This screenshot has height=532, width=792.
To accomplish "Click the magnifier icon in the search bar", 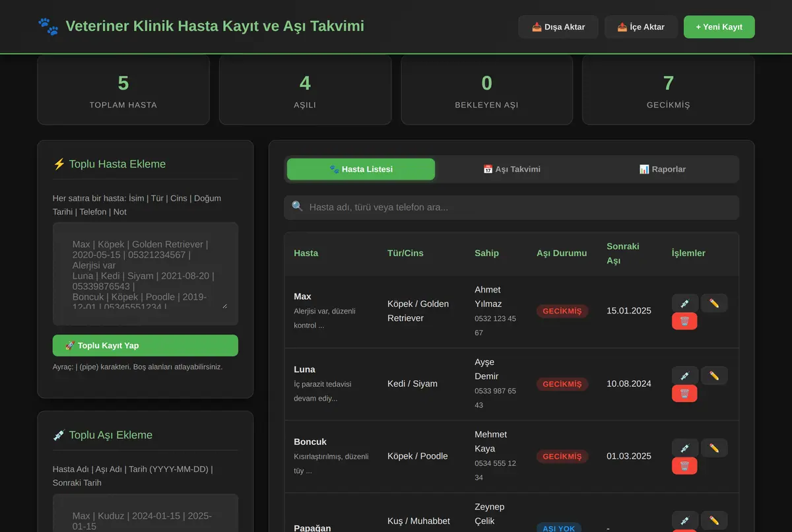I will tap(297, 207).
